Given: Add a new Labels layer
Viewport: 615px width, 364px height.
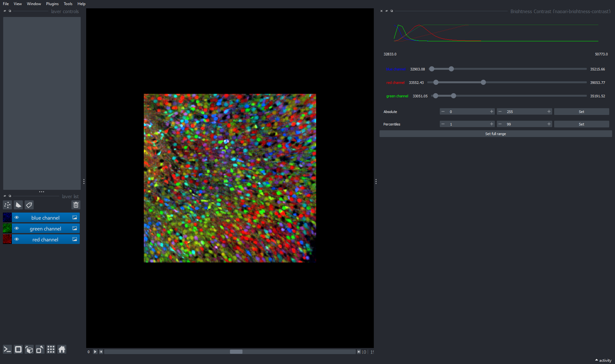Looking at the screenshot, I should click(x=29, y=205).
